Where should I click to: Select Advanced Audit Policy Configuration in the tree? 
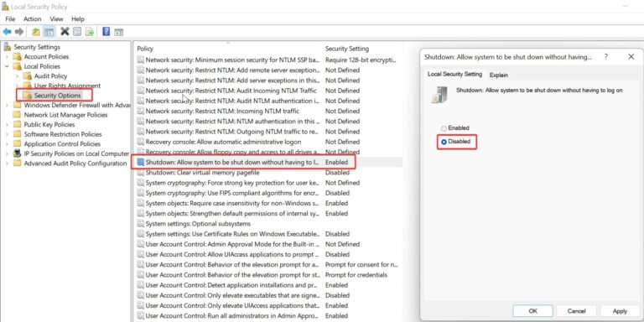pyautogui.click(x=75, y=164)
